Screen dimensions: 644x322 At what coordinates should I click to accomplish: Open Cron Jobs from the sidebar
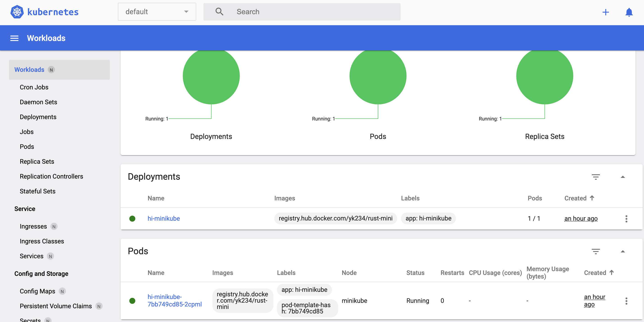(34, 87)
